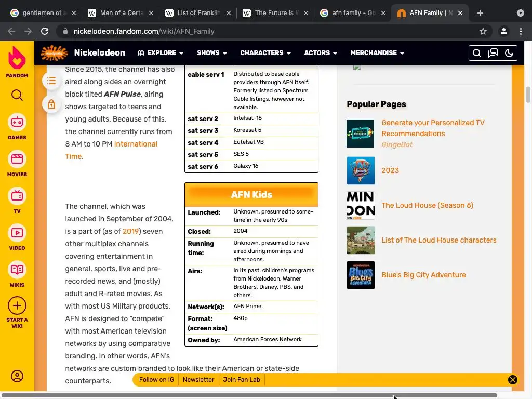Open the Chrome three-dot menu
Image resolution: width=532 pixels, height=399 pixels.
[x=521, y=31]
